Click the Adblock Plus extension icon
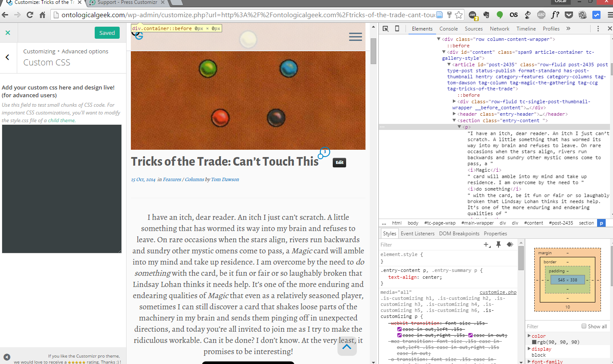 click(x=541, y=15)
